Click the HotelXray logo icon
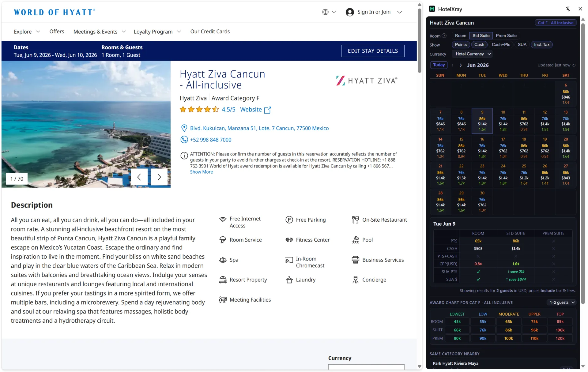Screen dimensions: 588x372 432,9
